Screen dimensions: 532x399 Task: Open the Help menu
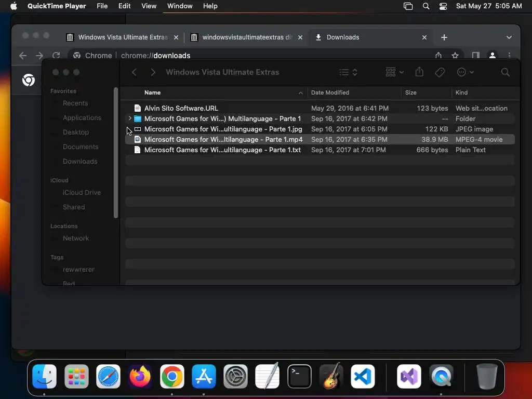point(210,6)
